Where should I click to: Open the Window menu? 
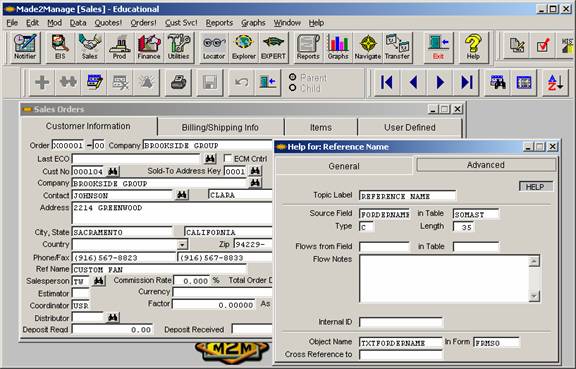coord(287,23)
